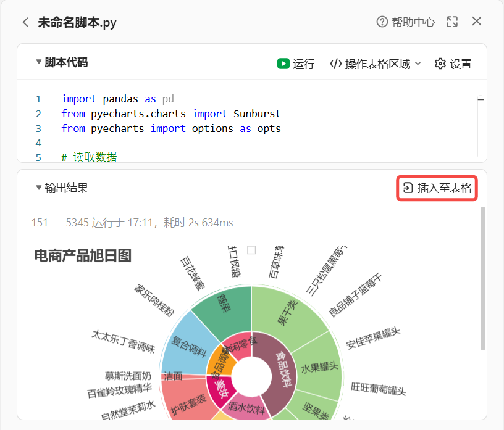Click the 良品铺子蓝莓干 label
The image size is (504, 430).
pyautogui.click(x=355, y=295)
